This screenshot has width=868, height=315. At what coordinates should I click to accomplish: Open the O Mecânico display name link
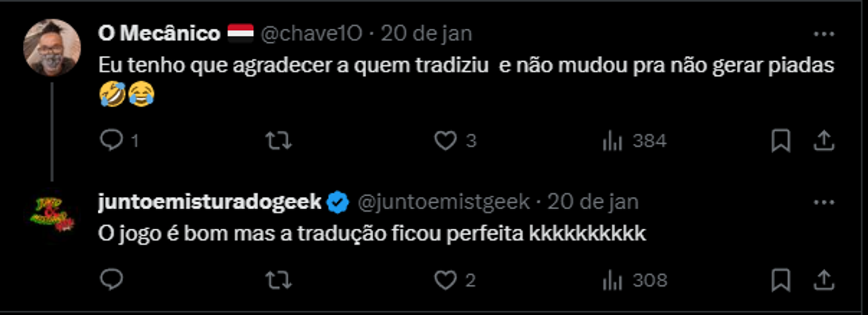coord(159,34)
